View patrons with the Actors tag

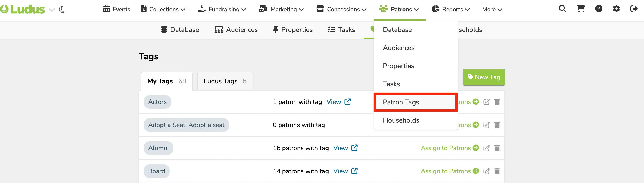pos(339,102)
